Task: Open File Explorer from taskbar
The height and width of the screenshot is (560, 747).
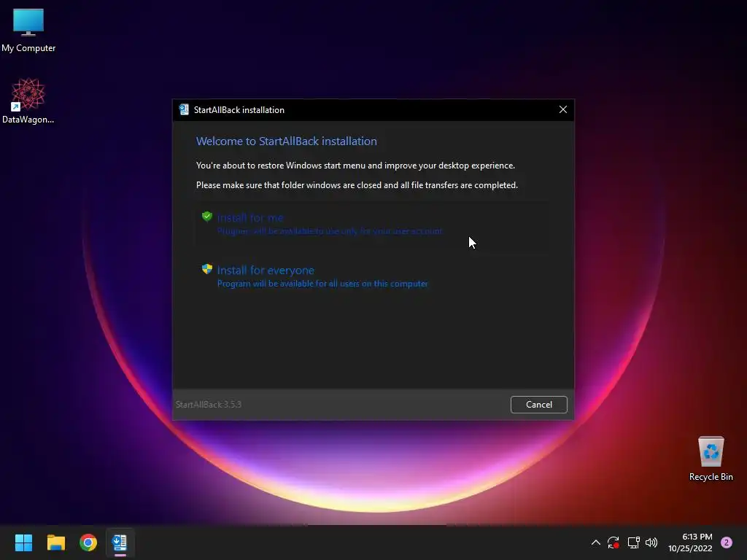Action: click(x=55, y=542)
